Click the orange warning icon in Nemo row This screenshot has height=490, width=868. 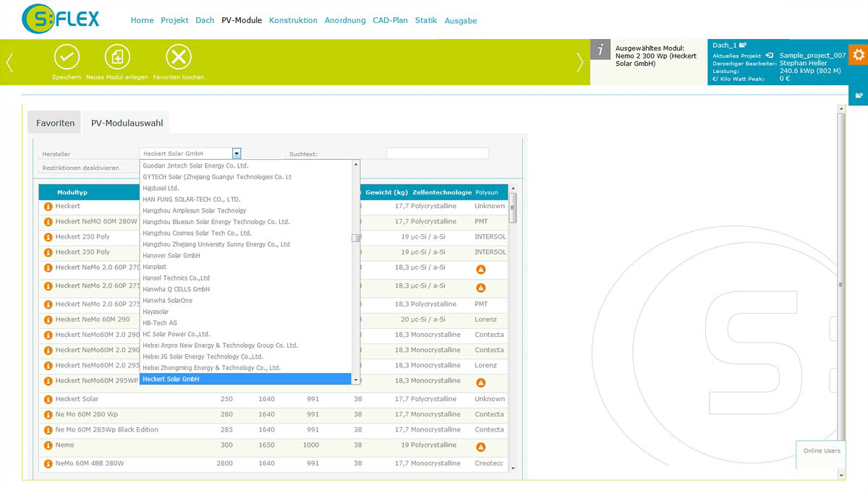point(481,447)
